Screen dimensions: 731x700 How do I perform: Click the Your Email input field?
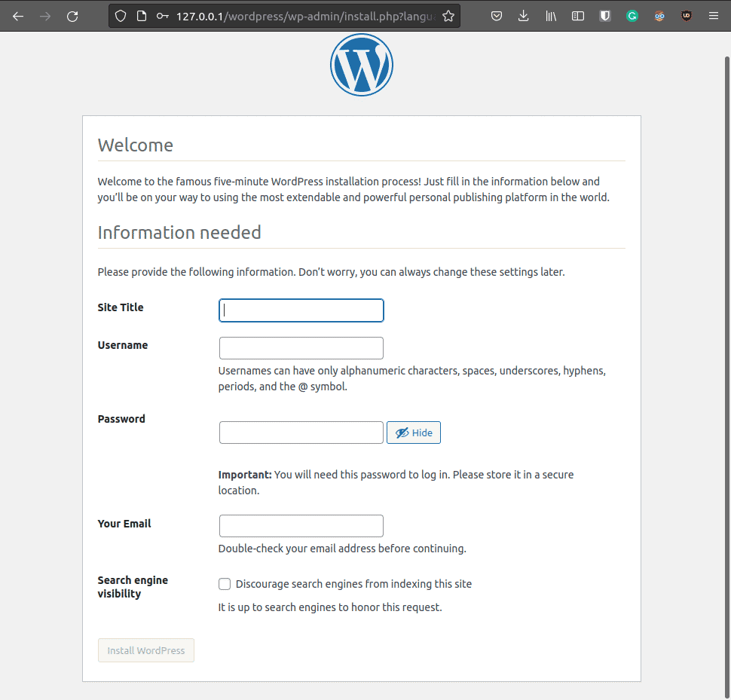pos(301,526)
